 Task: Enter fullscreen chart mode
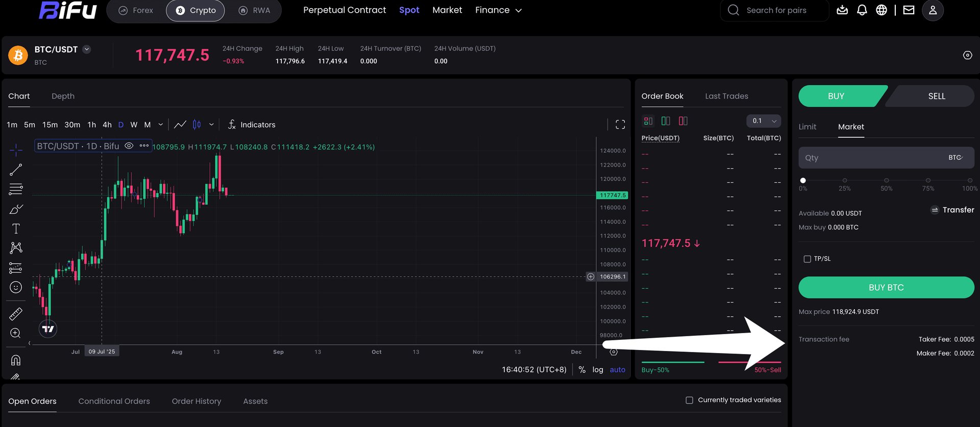tap(620, 124)
